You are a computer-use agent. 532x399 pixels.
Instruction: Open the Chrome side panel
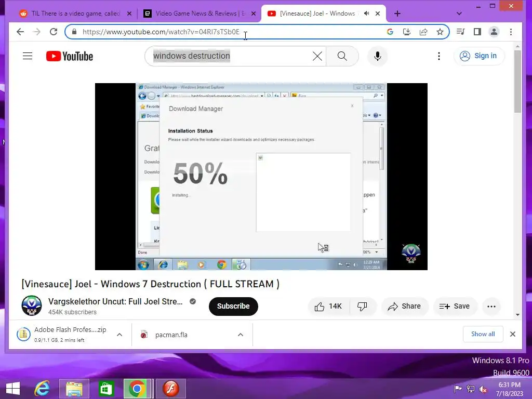[477, 32]
